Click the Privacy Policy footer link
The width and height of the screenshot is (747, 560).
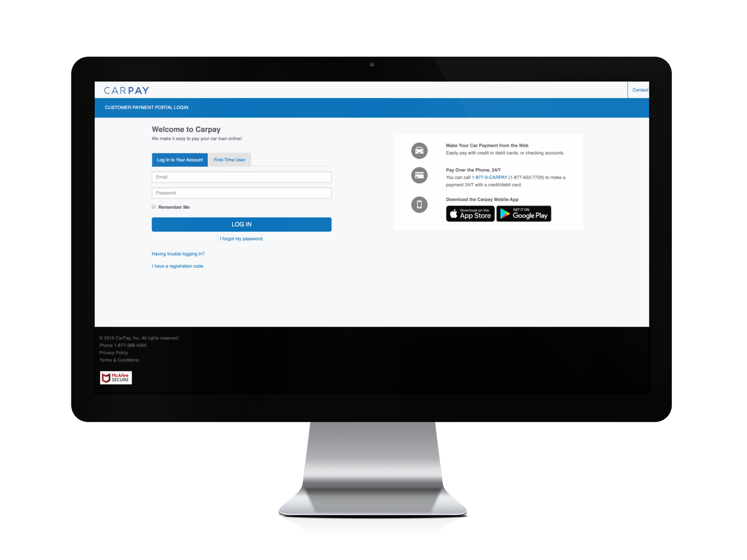(x=113, y=353)
